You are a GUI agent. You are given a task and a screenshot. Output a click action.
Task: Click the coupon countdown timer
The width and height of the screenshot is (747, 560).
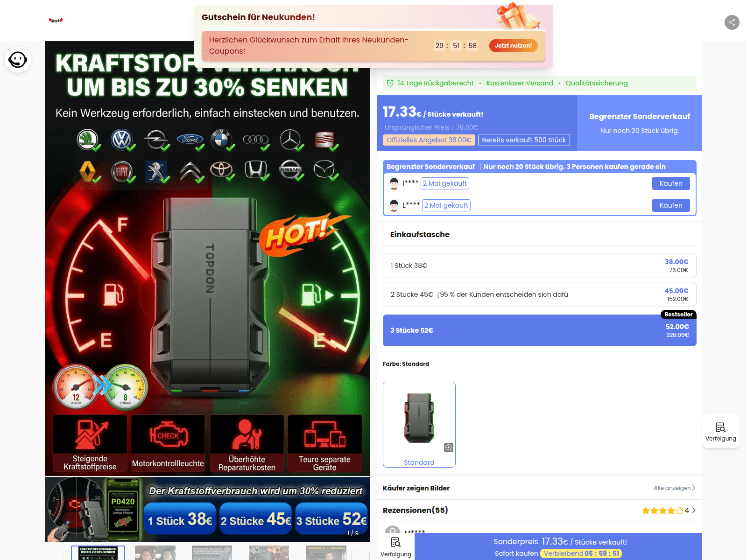coord(456,45)
